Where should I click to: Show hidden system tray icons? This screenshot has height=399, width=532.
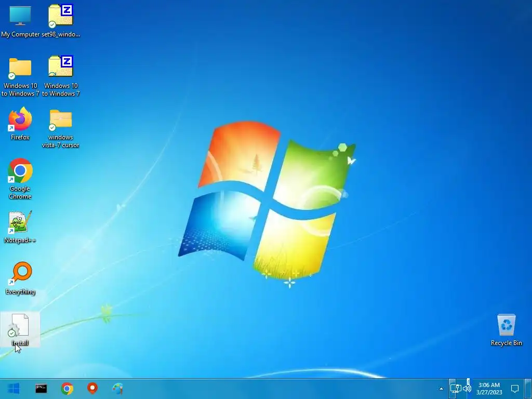point(441,389)
